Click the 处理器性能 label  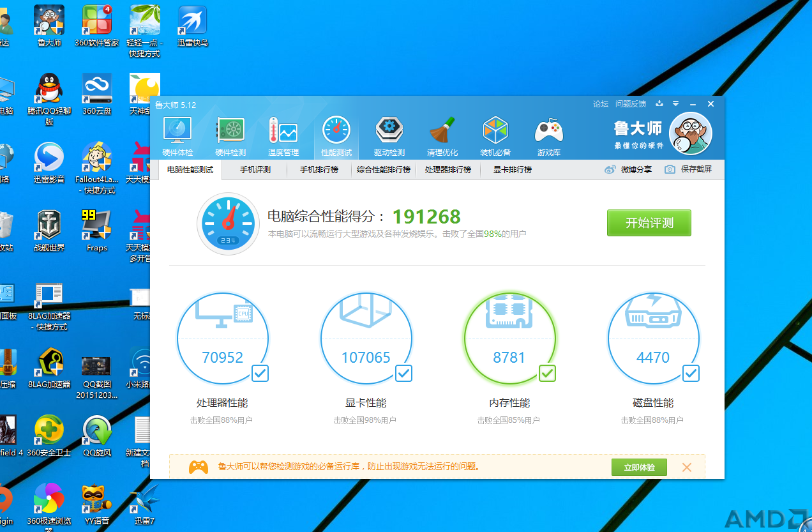click(x=222, y=403)
